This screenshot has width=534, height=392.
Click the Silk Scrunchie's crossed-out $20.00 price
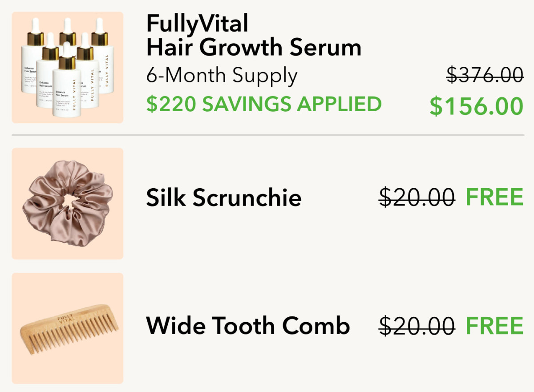pos(417,197)
